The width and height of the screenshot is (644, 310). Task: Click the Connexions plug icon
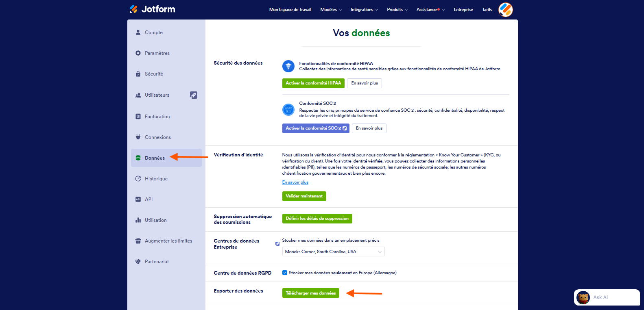[138, 137]
